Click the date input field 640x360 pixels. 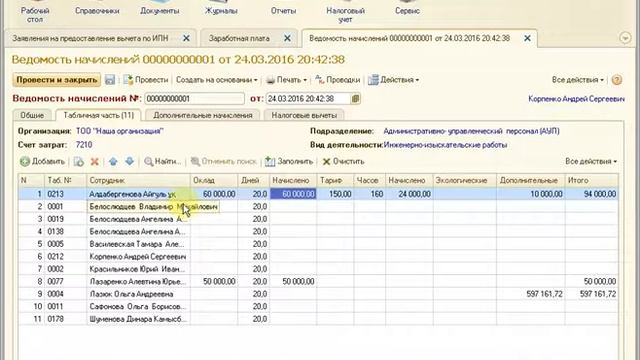pyautogui.click(x=309, y=99)
